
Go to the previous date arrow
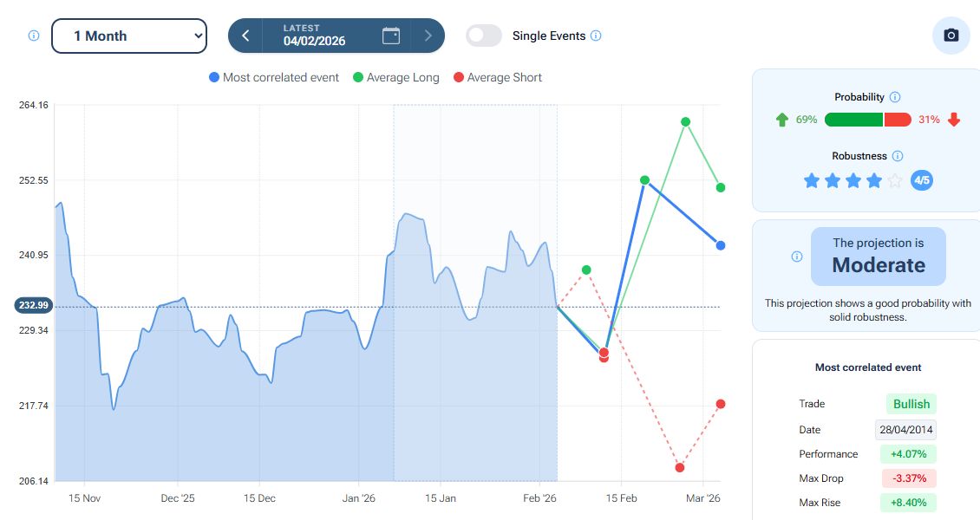tap(246, 36)
